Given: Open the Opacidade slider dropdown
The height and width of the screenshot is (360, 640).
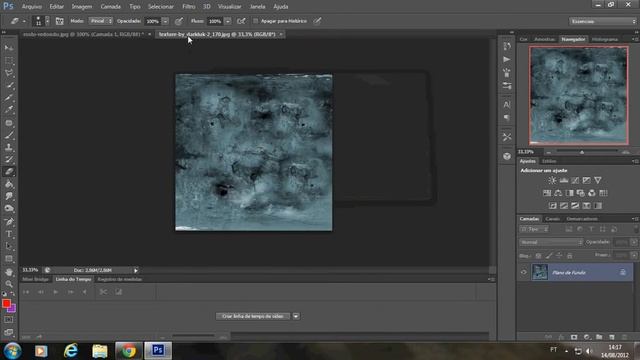Looking at the screenshot, I should tap(165, 21).
